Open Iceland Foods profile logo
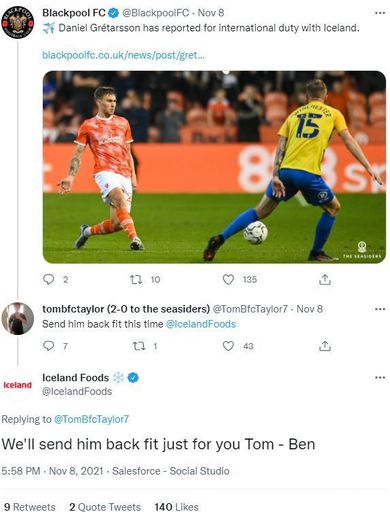 (18, 385)
